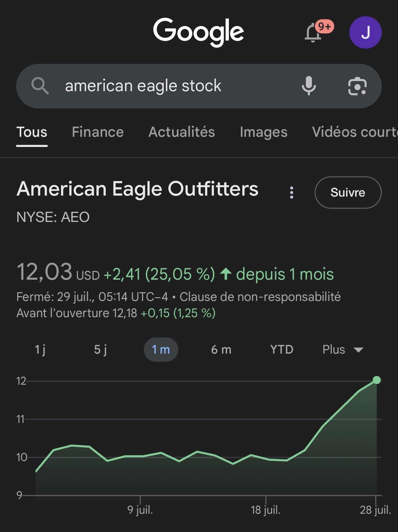Select the 1 j time range

[40, 350]
